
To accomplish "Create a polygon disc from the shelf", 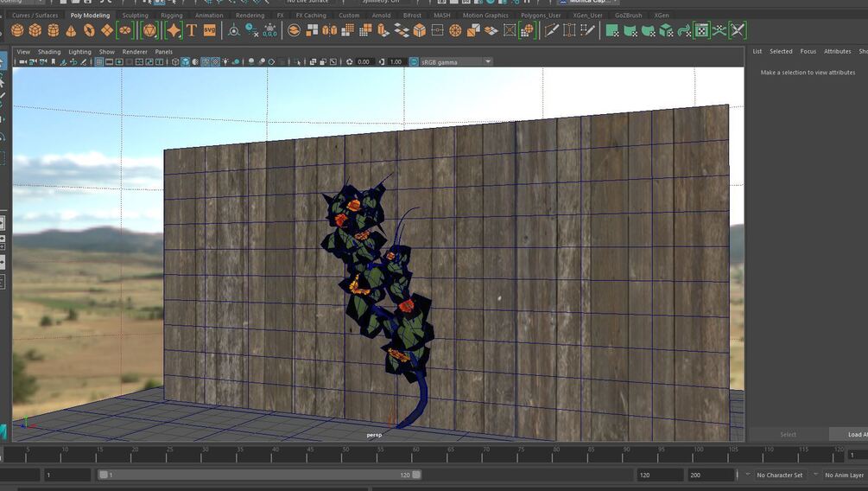I will 125,30.
